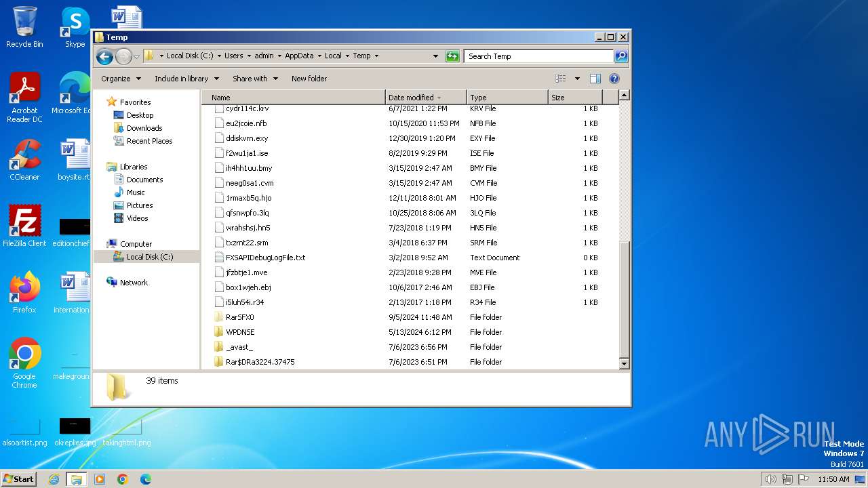Change view using the views icon

(561, 79)
